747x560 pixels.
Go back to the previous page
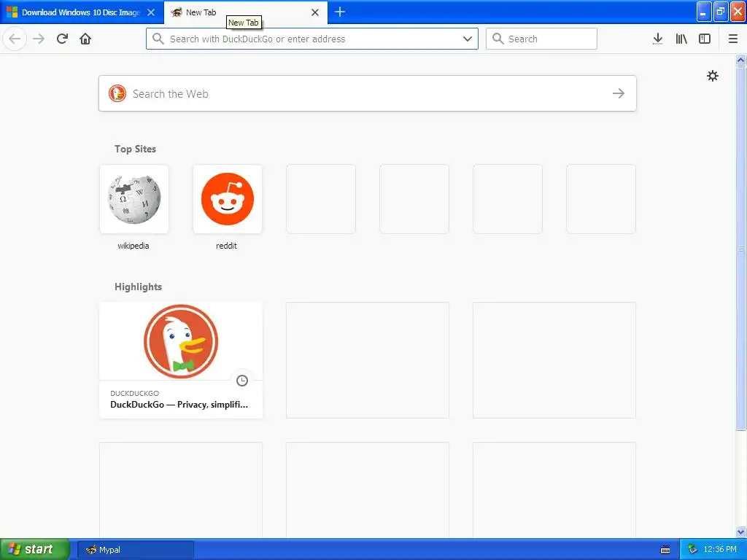click(15, 39)
